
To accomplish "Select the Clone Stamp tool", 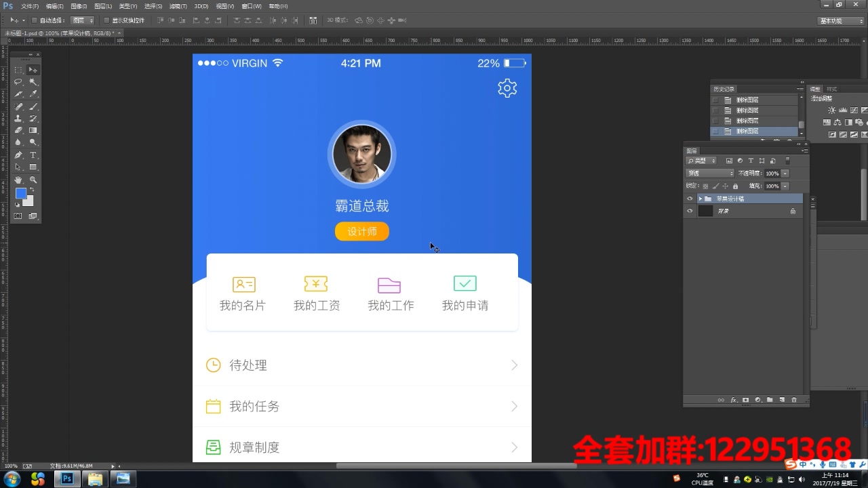I will click(18, 118).
